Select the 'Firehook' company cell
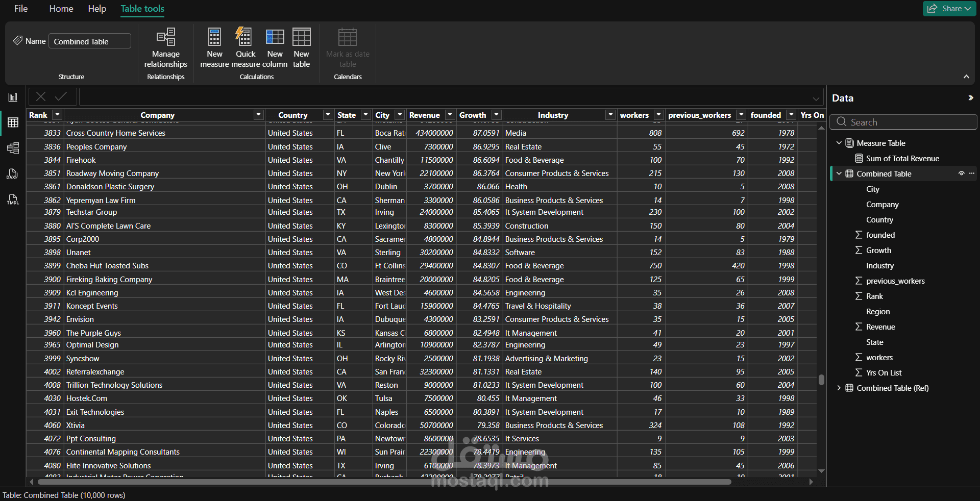 (x=165, y=160)
